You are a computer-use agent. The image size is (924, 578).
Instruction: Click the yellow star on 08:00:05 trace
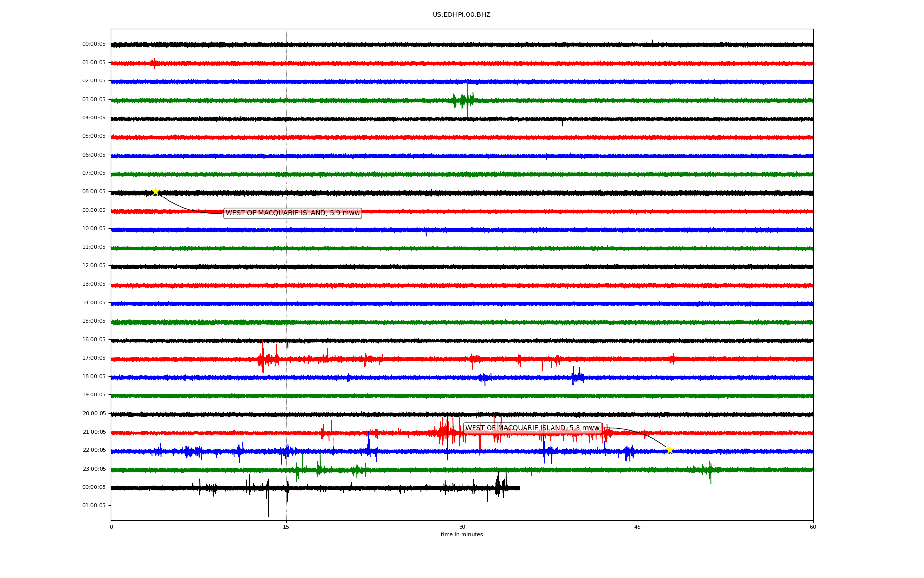click(x=155, y=191)
